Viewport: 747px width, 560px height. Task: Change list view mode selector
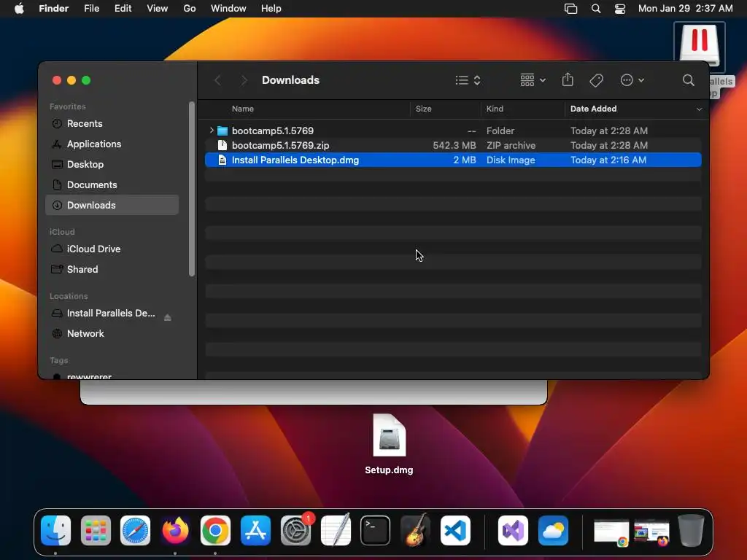[468, 80]
